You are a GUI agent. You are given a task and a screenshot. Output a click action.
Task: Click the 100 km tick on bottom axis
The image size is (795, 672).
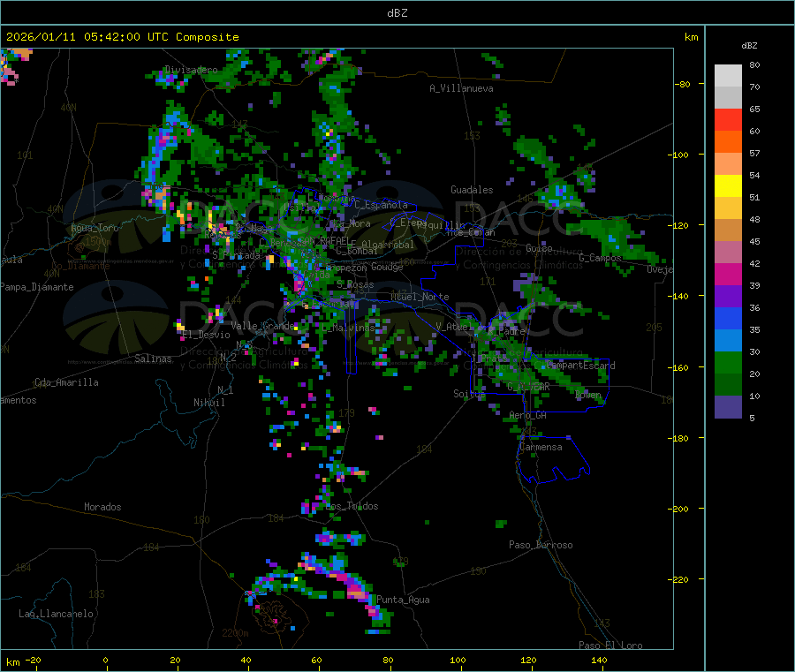[458, 660]
